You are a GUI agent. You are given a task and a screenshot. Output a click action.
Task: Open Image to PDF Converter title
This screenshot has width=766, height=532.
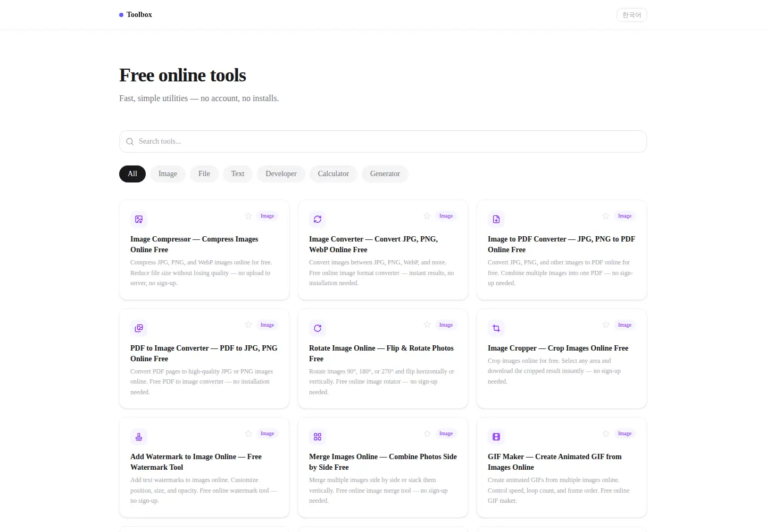(x=561, y=244)
